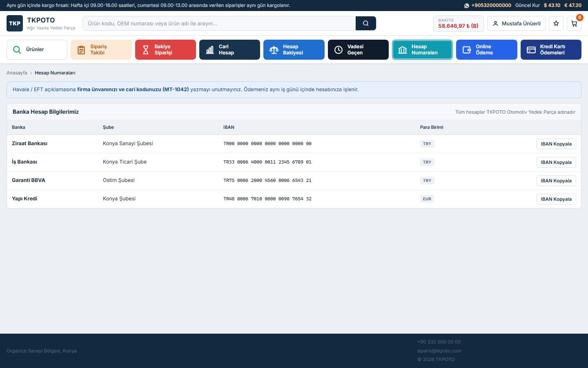Click Ostim Şubesi branch cell
This screenshot has height=368, width=588.
[118, 180]
